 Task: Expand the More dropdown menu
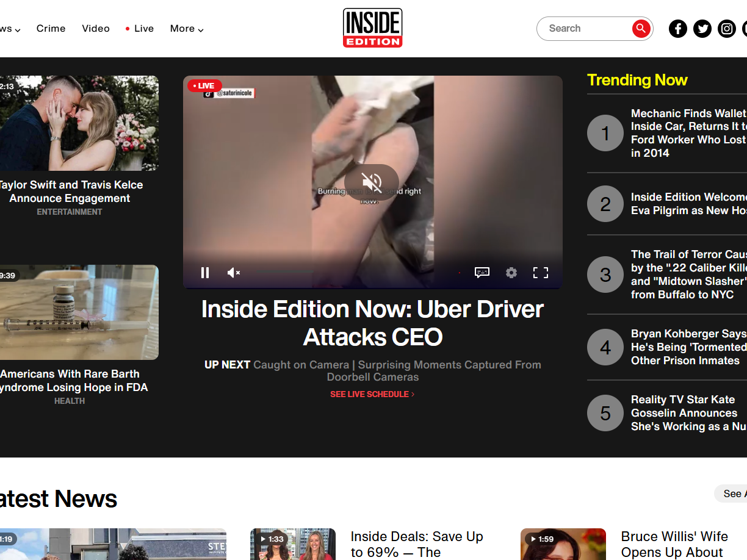187,29
